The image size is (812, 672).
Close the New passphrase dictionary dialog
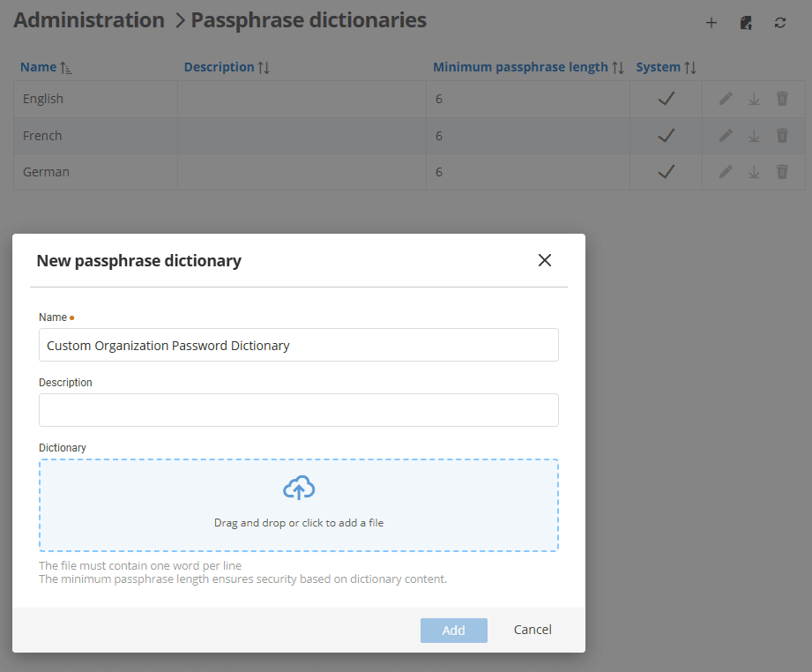(544, 260)
